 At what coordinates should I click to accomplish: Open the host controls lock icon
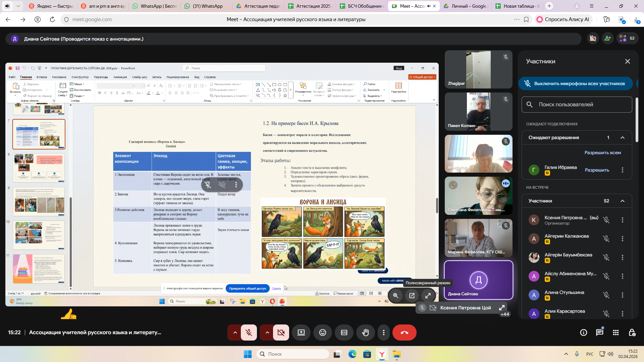[632, 333]
